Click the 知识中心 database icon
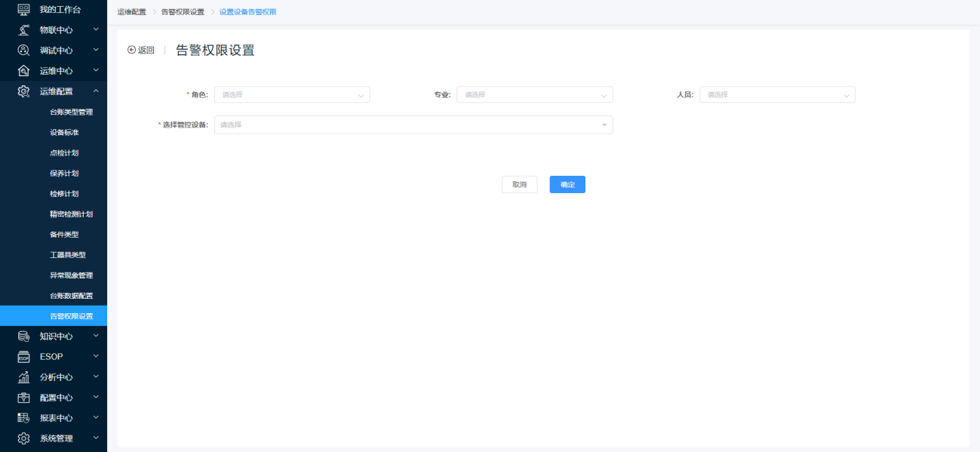Image resolution: width=980 pixels, height=452 pixels. [23, 337]
